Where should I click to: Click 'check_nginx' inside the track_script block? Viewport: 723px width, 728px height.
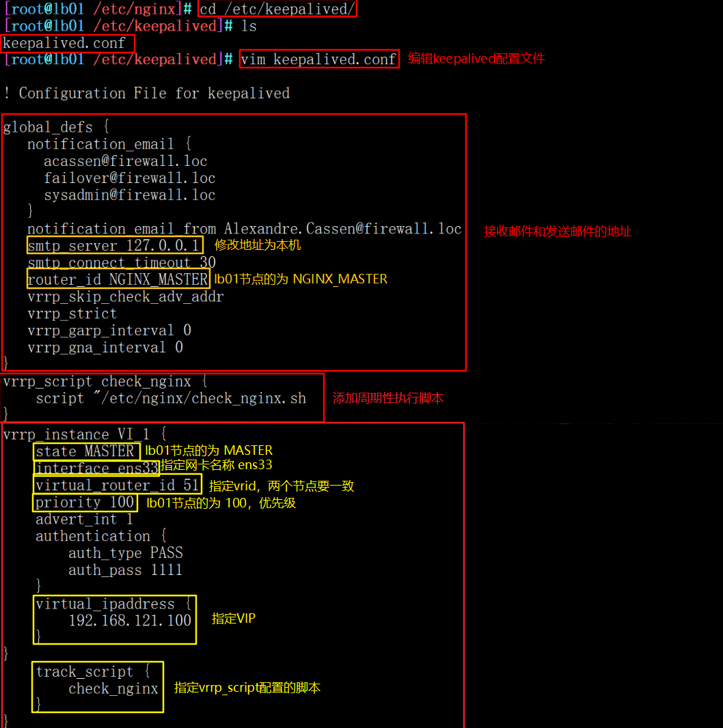113,688
